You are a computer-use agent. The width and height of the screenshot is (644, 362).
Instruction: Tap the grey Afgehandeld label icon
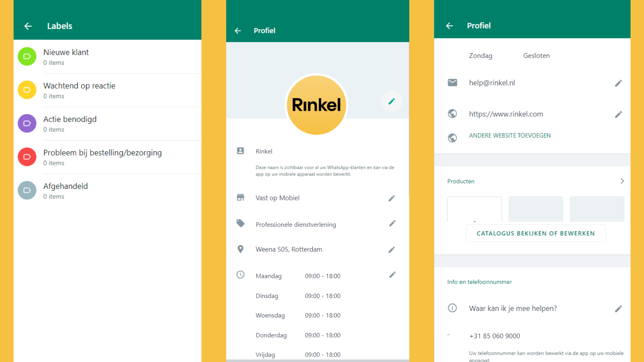coord(27,190)
